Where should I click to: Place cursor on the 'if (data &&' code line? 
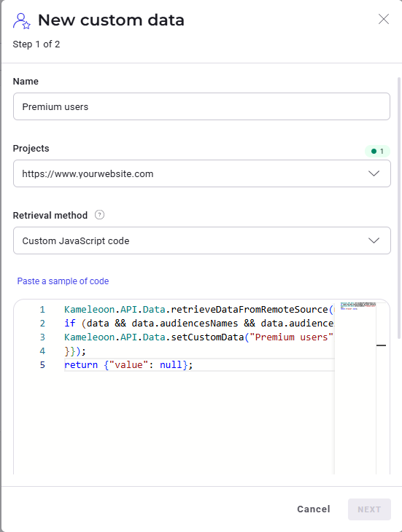point(199,324)
